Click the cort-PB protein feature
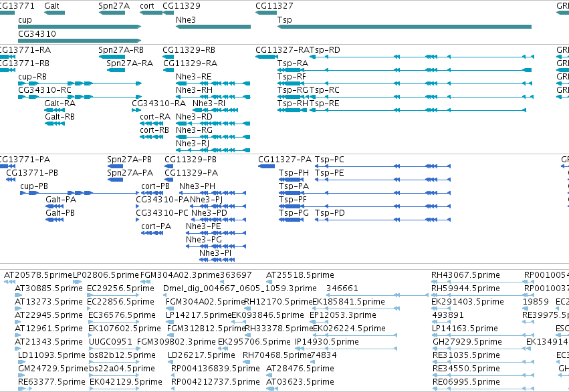The height and width of the screenshot is (392, 569). 152,193
